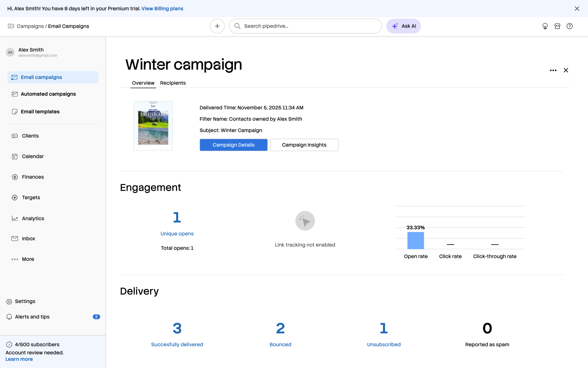Open the Finances section

pyautogui.click(x=32, y=177)
